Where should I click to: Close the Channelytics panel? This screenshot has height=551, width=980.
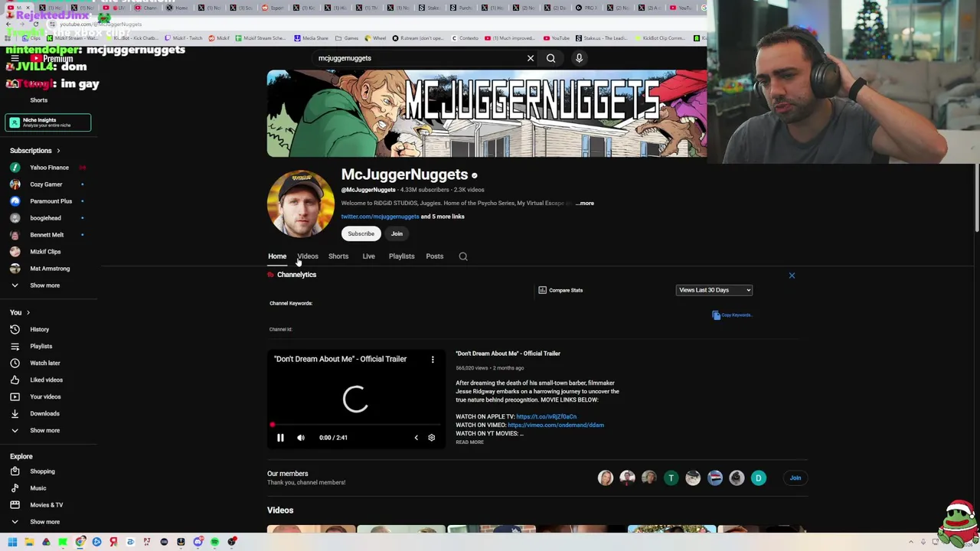tap(792, 275)
